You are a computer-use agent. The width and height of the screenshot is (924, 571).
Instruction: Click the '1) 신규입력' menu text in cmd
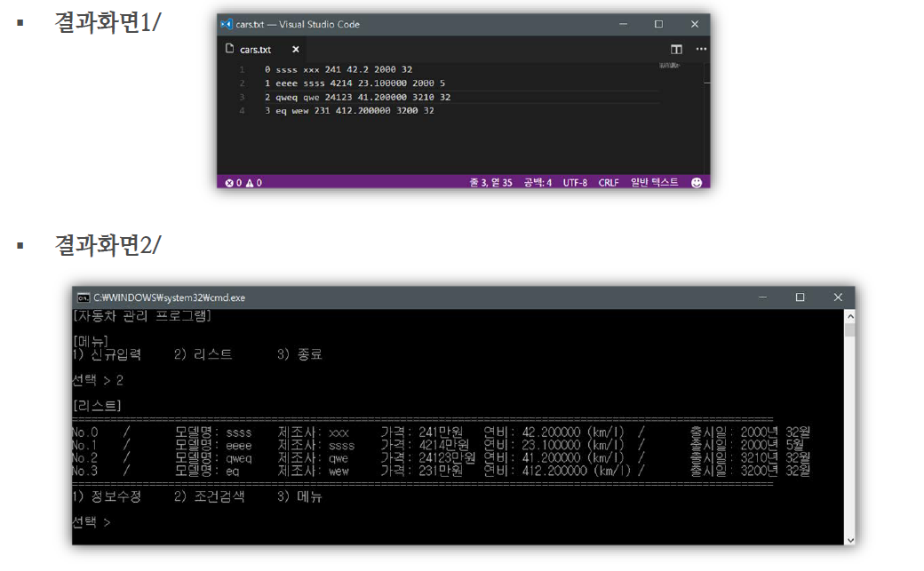pos(107,354)
